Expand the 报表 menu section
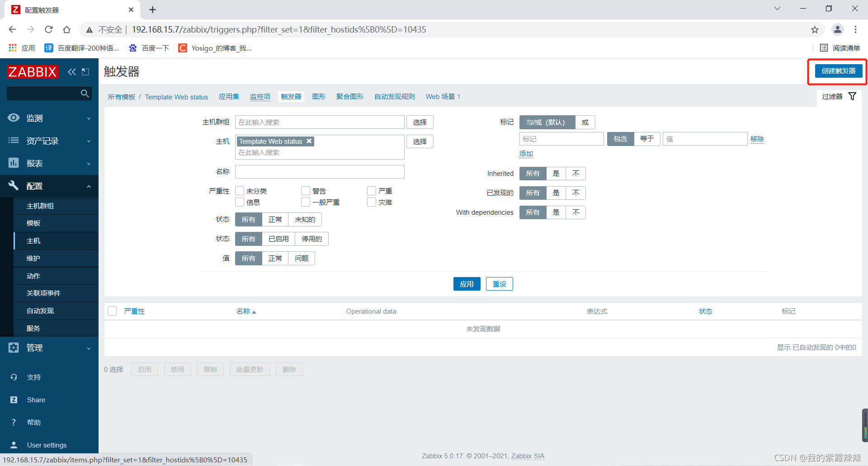The image size is (868, 466). click(89, 164)
